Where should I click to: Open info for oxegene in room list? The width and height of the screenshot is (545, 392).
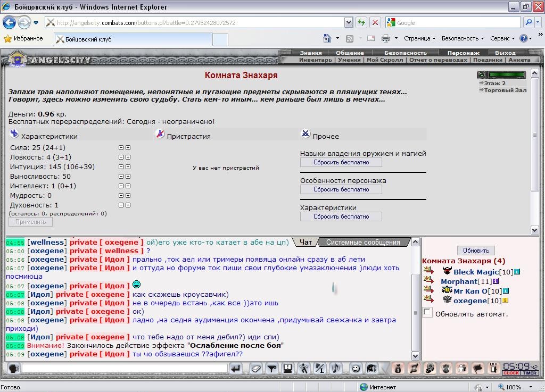pos(506,301)
